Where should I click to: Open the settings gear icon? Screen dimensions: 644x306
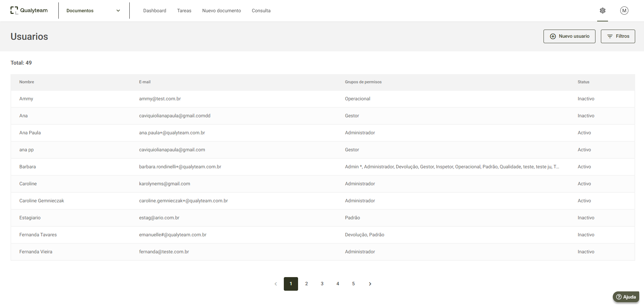click(603, 11)
